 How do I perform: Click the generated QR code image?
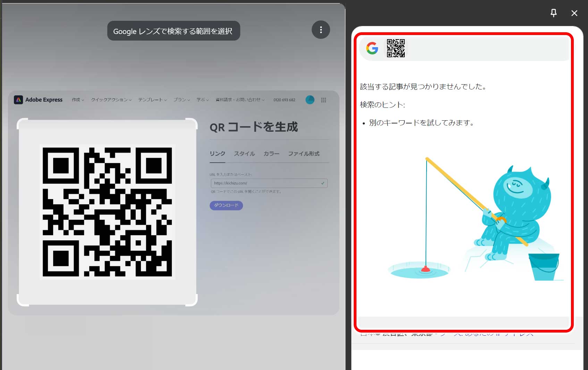point(107,212)
